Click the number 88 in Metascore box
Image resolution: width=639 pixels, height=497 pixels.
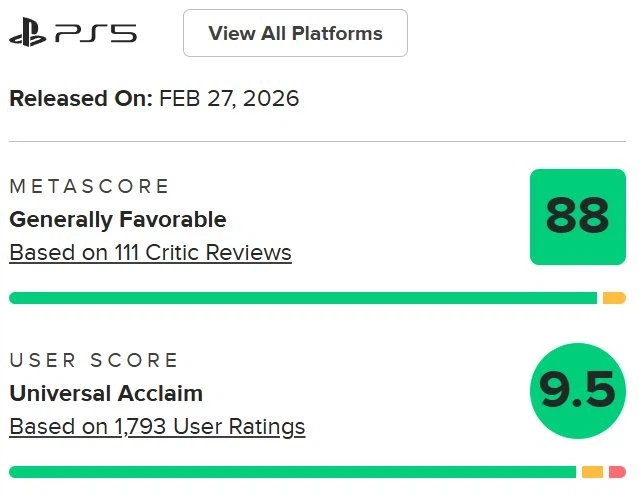pos(577,217)
